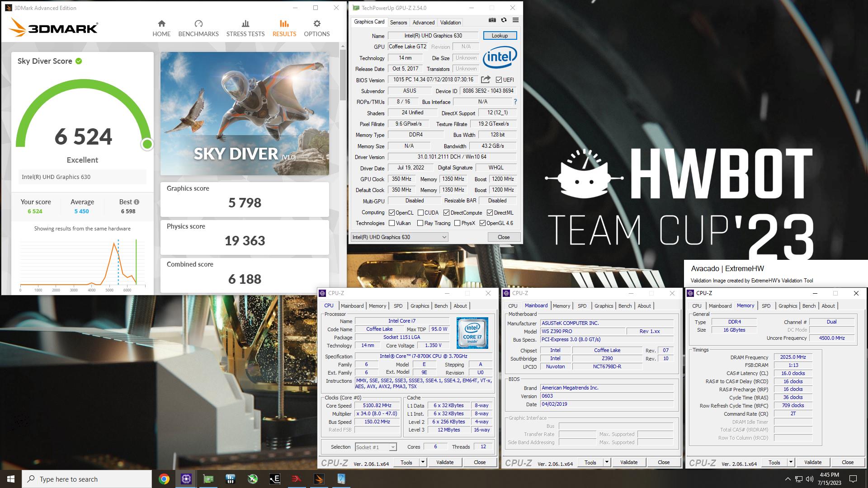
Task: Open 3DMark Benchmarks gauge icon
Action: coord(198,24)
